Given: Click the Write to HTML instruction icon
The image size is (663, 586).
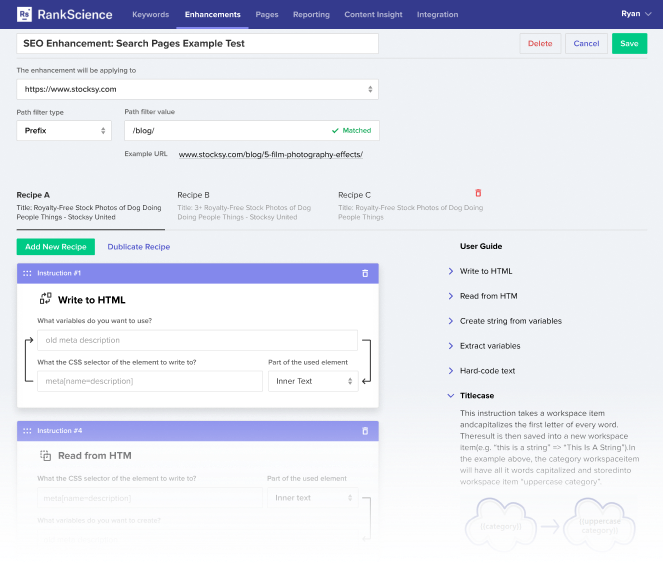Looking at the screenshot, I should (46, 298).
